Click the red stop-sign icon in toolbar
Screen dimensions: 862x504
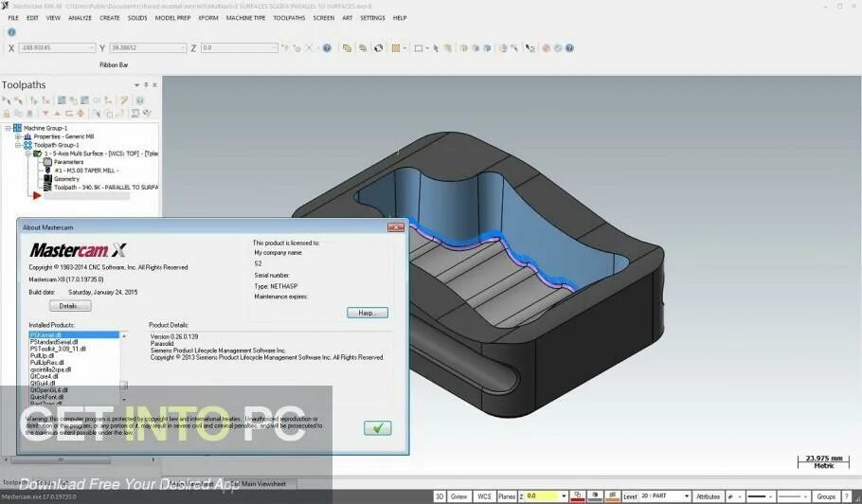point(546,47)
